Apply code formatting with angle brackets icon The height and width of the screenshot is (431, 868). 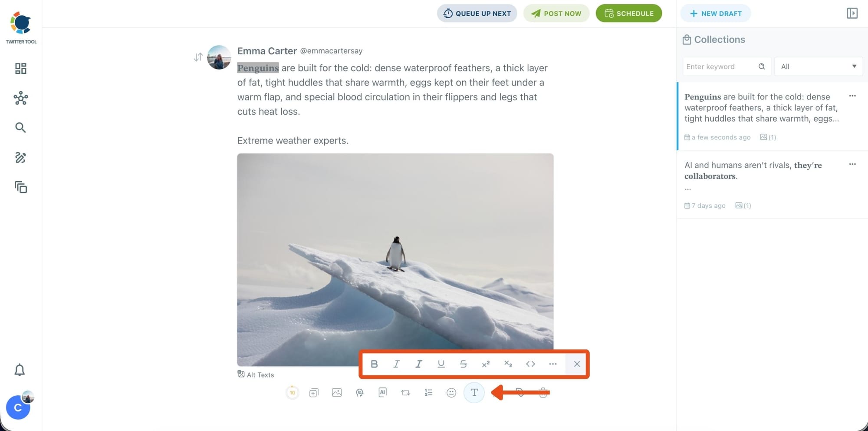(x=530, y=364)
